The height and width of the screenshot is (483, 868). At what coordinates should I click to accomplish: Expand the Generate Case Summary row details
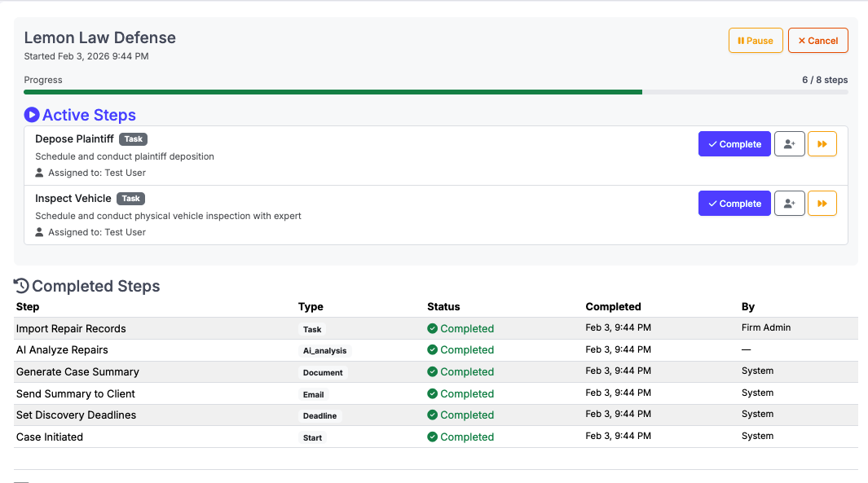pos(76,371)
